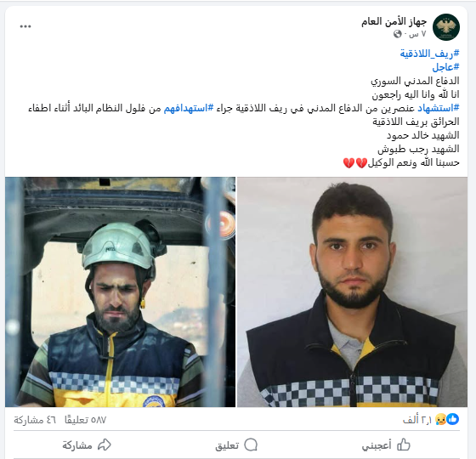Open the left photo of the man in a white helmet
476x459 pixels.
pyautogui.click(x=120, y=292)
